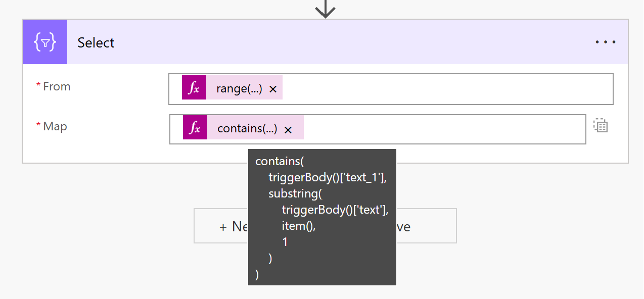644x299 pixels.
Task: Toggle Map field between key-value and text mode
Action: click(x=601, y=126)
